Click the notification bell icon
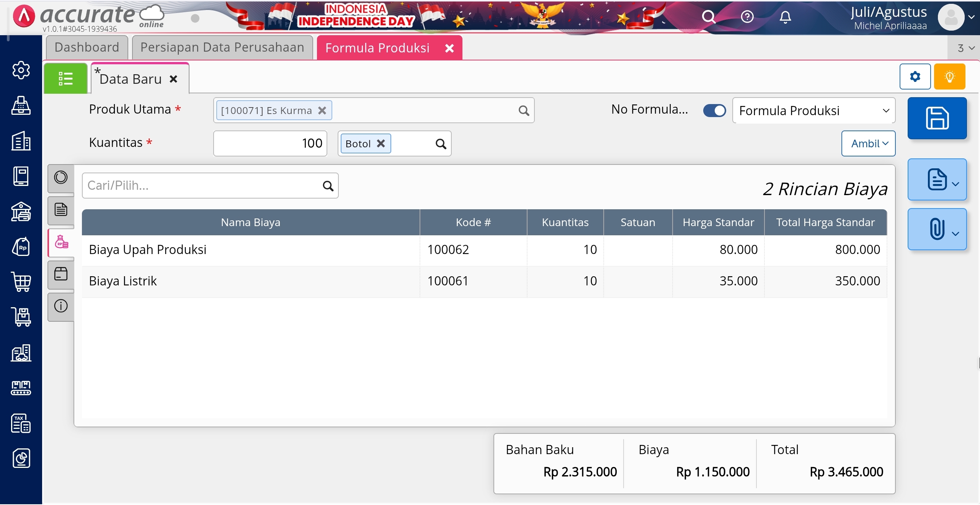This screenshot has width=980, height=505. click(x=785, y=17)
